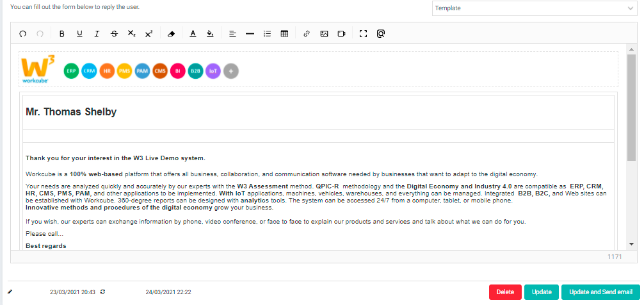Image resolution: width=644 pixels, height=305 pixels.
Task: Click the Redo icon in editor toolbar
Action: point(40,34)
